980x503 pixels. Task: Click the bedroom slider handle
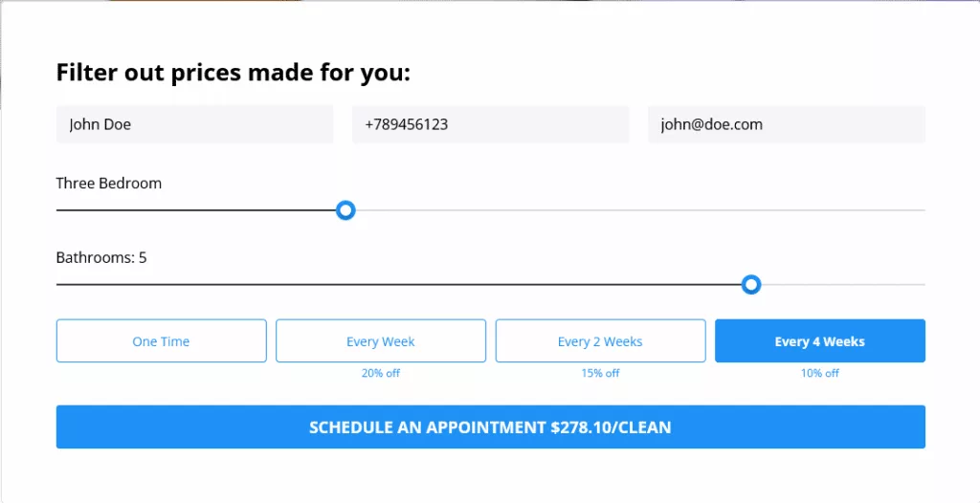(x=346, y=210)
